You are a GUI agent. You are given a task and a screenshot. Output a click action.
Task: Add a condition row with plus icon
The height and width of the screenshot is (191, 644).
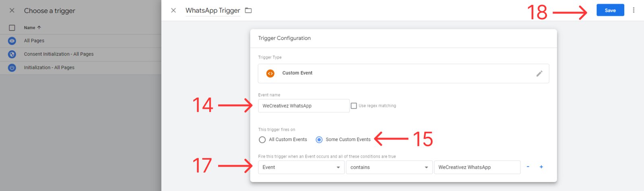[541, 167]
